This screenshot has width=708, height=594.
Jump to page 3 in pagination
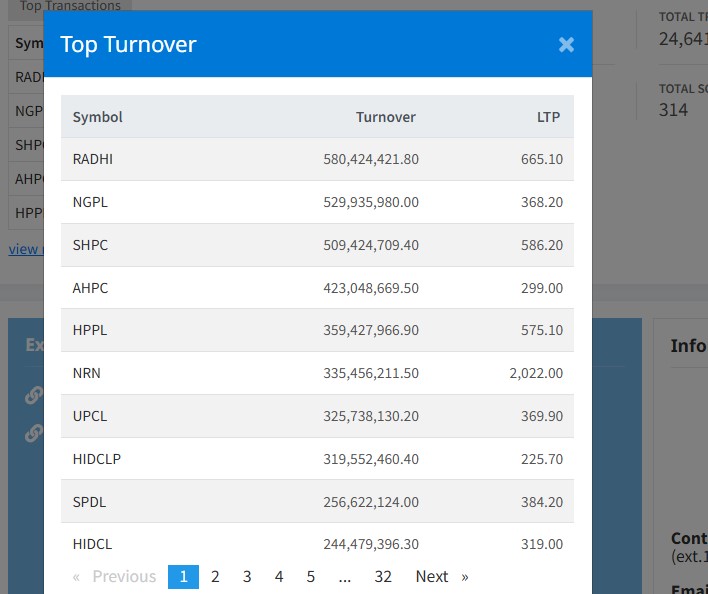pos(247,577)
